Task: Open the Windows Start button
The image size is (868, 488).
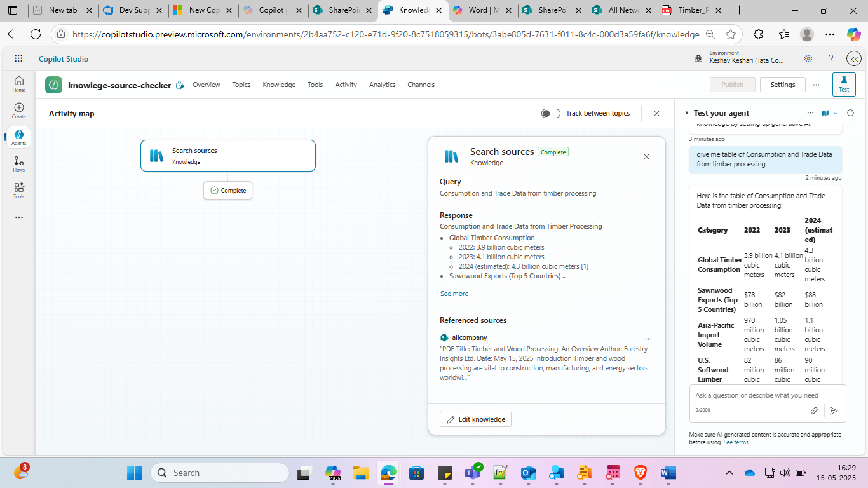Action: 134,473
